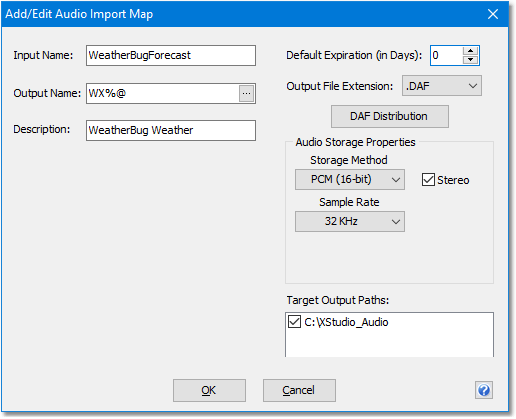This screenshot has width=516, height=419.
Task: Focus the Input Name text field
Action: (x=171, y=55)
